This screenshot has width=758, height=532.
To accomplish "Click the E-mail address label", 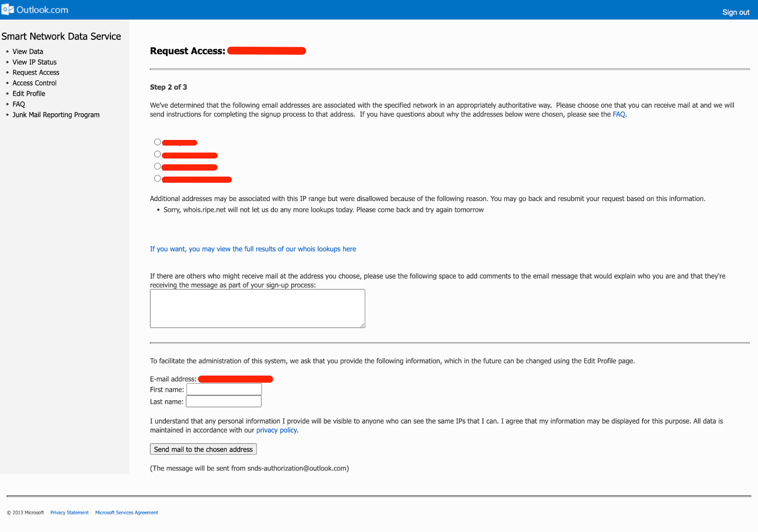I will 173,379.
